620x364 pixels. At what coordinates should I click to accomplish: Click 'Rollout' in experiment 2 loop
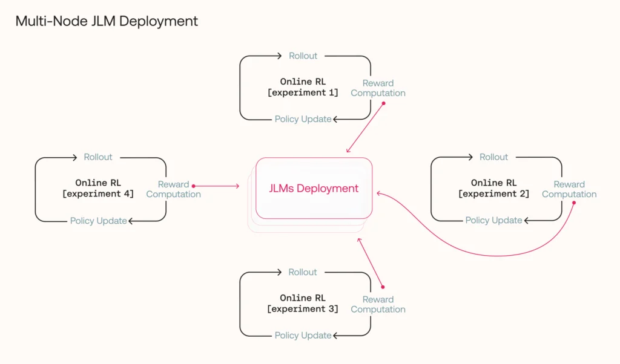point(493,157)
